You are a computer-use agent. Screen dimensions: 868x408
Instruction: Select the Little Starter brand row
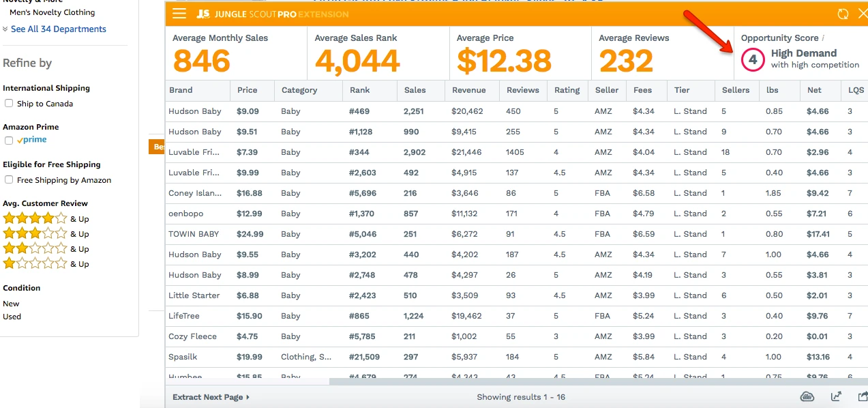click(x=518, y=295)
